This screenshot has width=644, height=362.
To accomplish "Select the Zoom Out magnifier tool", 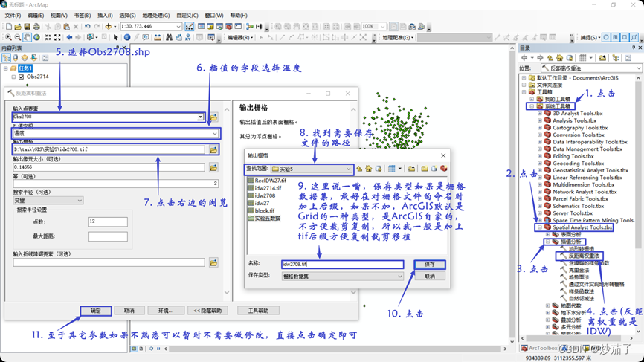I will [18, 37].
